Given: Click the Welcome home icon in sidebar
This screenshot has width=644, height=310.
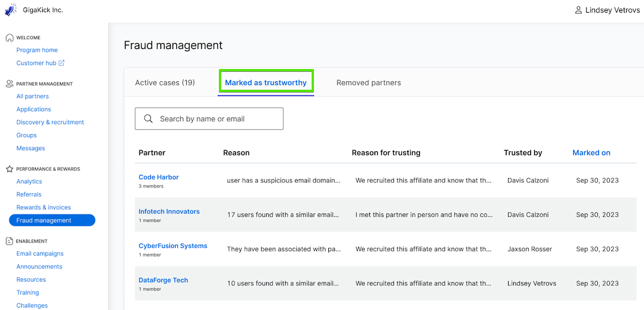Looking at the screenshot, I should (x=9, y=37).
